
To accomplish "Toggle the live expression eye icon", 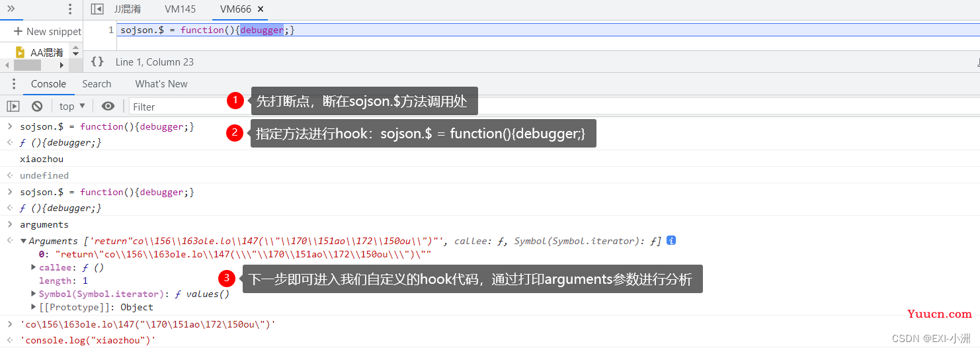I will click(x=108, y=106).
